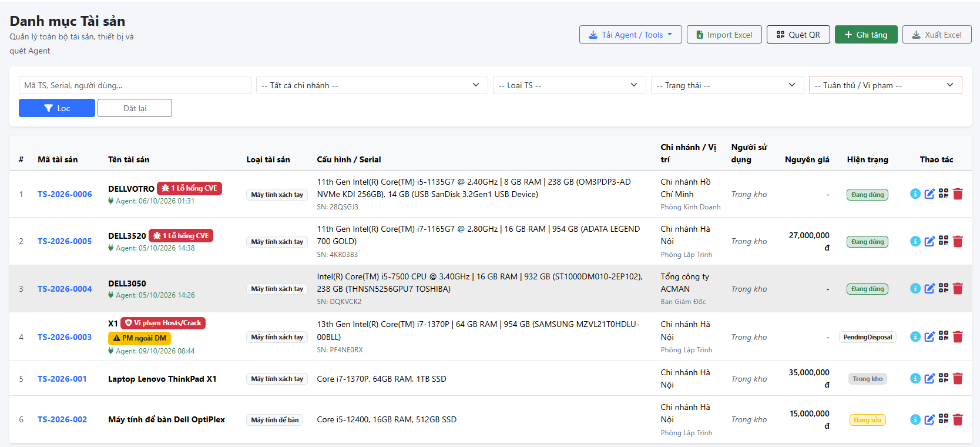
Task: Edit asset TS-2026-0006 via pencil icon
Action: pyautogui.click(x=929, y=194)
